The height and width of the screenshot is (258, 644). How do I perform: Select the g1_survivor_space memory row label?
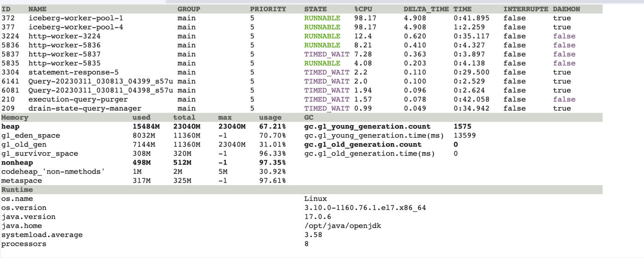pos(39,153)
